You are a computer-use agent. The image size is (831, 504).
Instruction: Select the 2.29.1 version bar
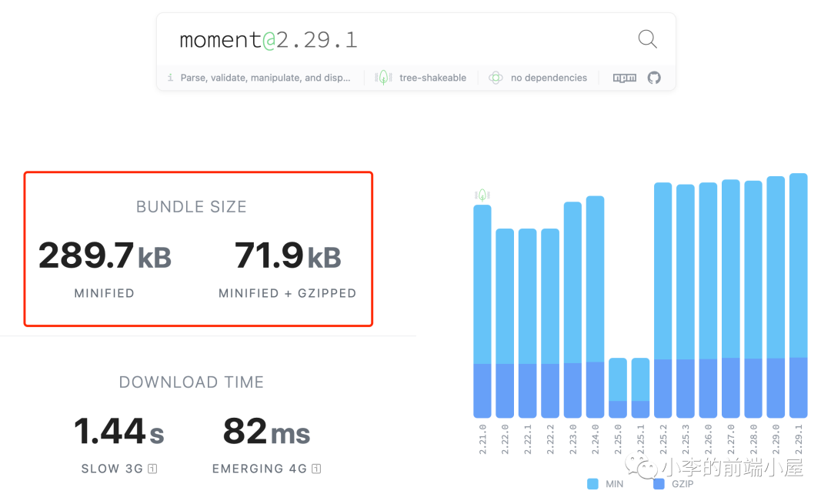(798, 295)
